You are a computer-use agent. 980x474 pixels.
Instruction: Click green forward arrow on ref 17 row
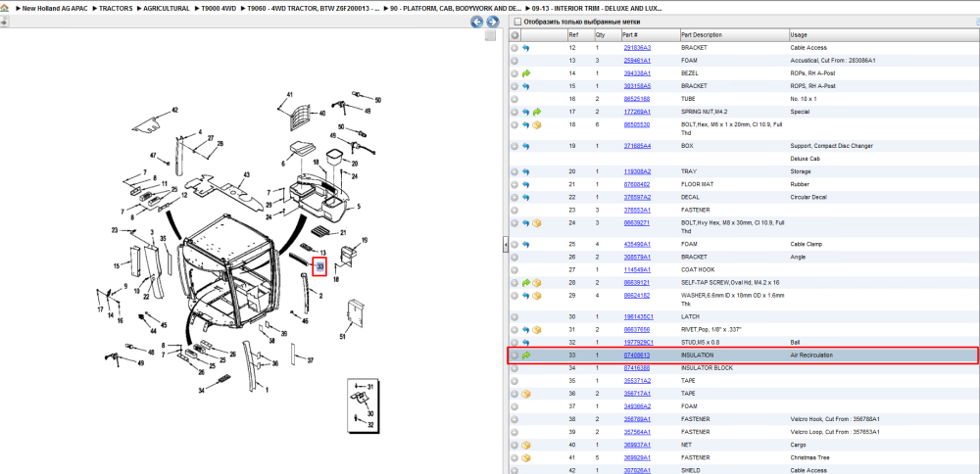pos(537,112)
